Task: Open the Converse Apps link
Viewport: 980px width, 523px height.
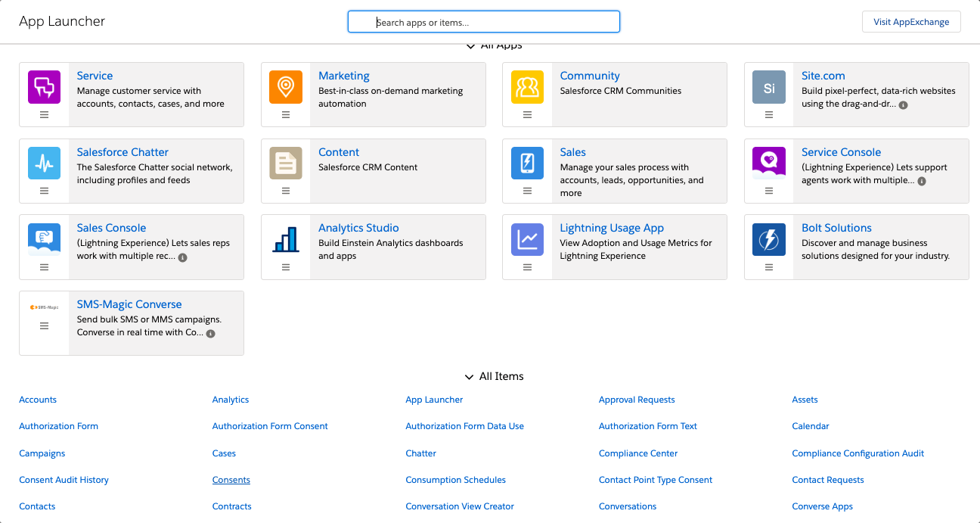Action: (822, 506)
